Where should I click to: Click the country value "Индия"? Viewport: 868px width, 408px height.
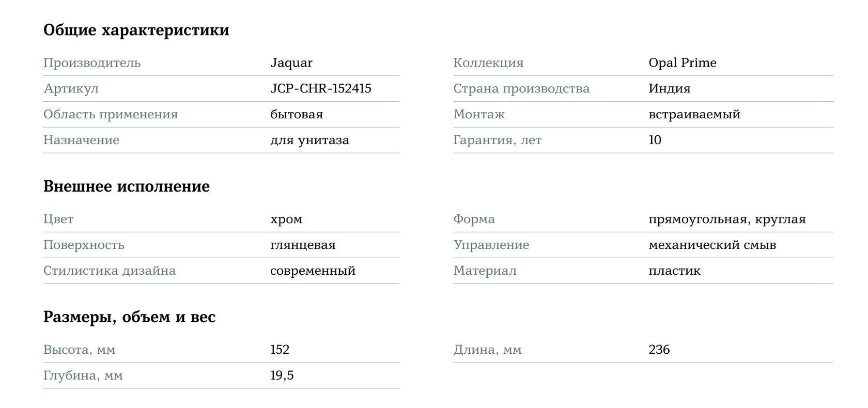click(669, 89)
